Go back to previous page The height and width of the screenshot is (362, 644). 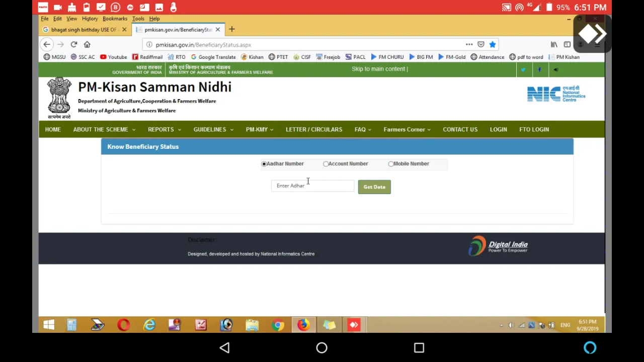(47, 45)
